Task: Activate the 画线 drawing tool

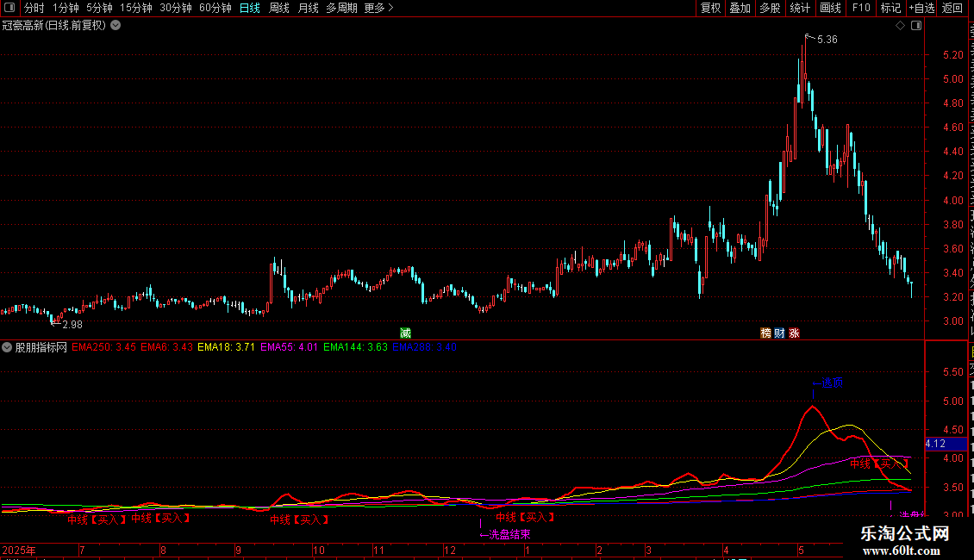Action: 830,8
